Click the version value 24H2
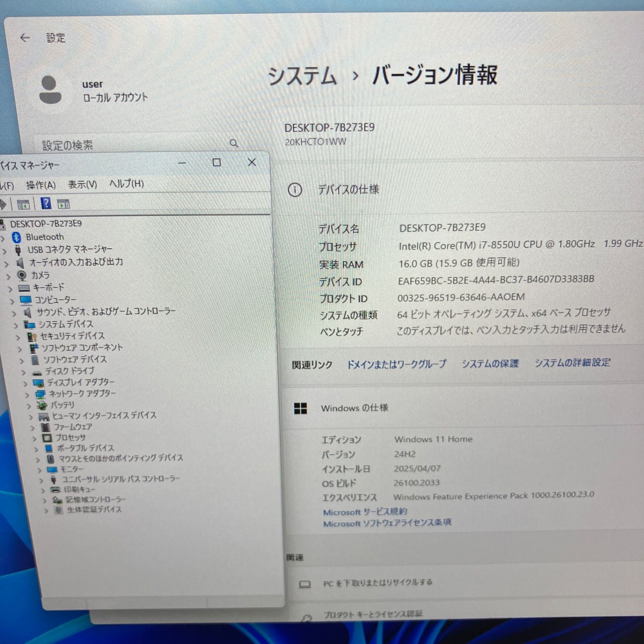Viewport: 644px width, 644px height. tap(405, 454)
